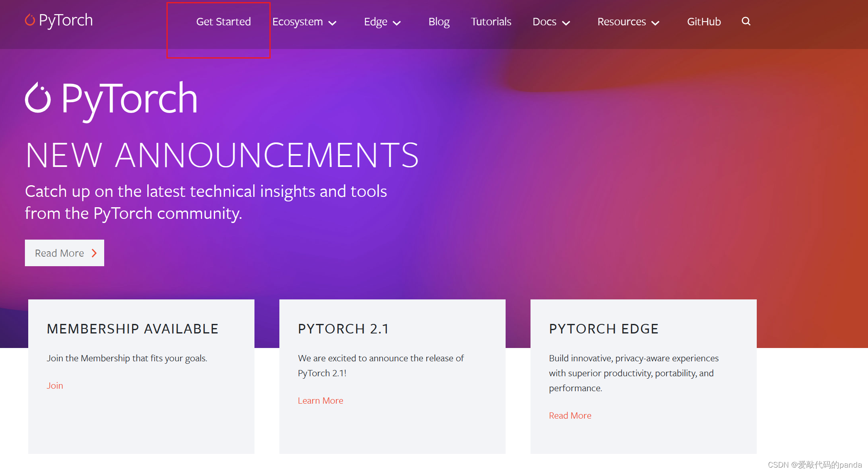
Task: Click the large PyTorch hero logo
Action: 111,99
